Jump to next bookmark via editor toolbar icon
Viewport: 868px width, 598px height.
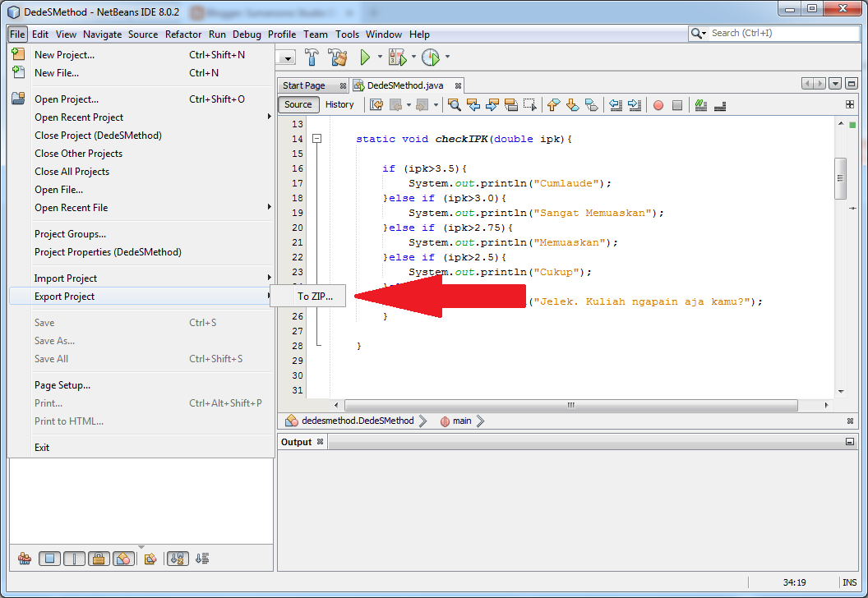pos(571,105)
